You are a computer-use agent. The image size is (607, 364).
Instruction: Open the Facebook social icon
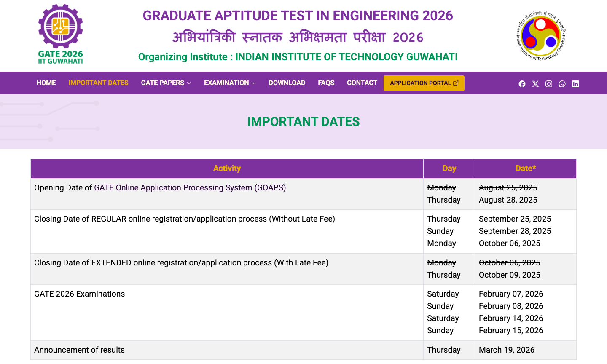click(x=522, y=84)
